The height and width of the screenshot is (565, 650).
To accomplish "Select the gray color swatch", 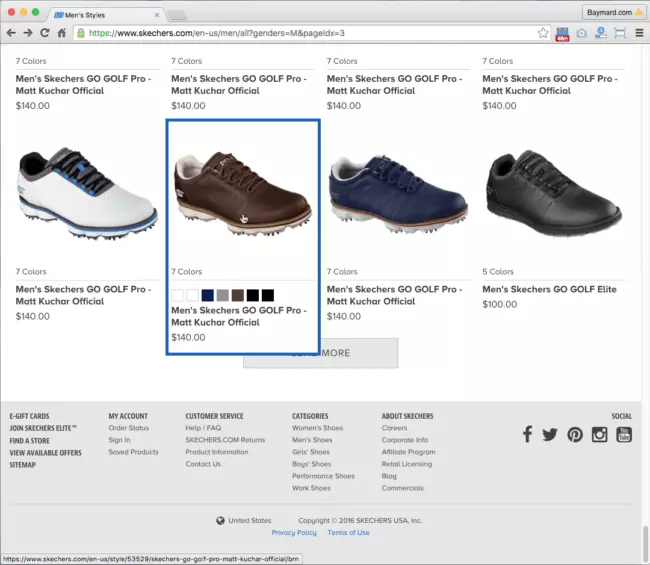I will (x=223, y=295).
